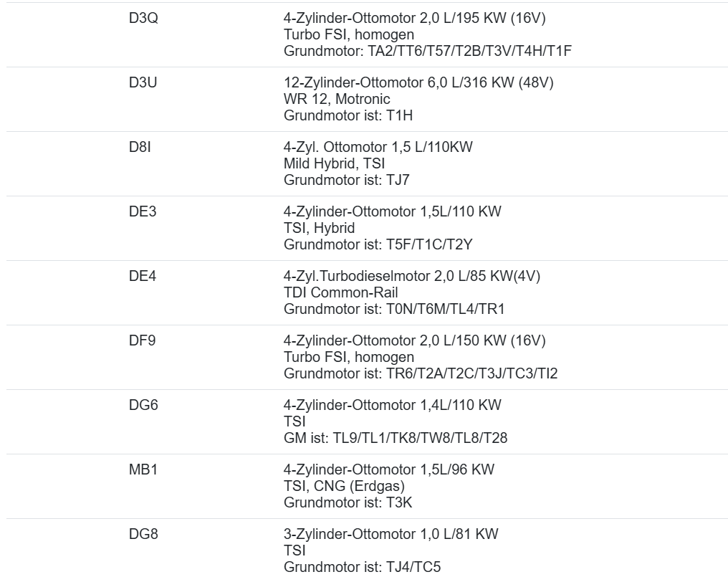This screenshot has width=728, height=582.
Task: Click the DE4 engine code
Action: 143,276
